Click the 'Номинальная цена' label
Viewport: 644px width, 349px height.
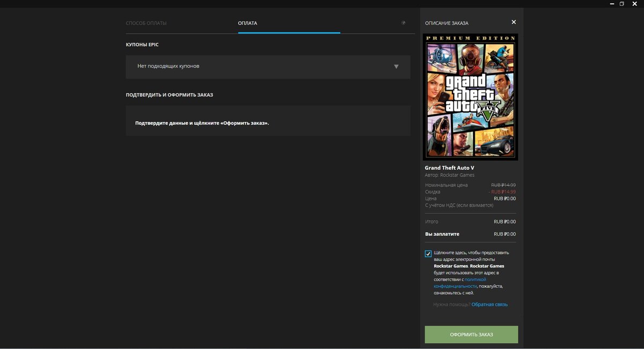pos(447,185)
